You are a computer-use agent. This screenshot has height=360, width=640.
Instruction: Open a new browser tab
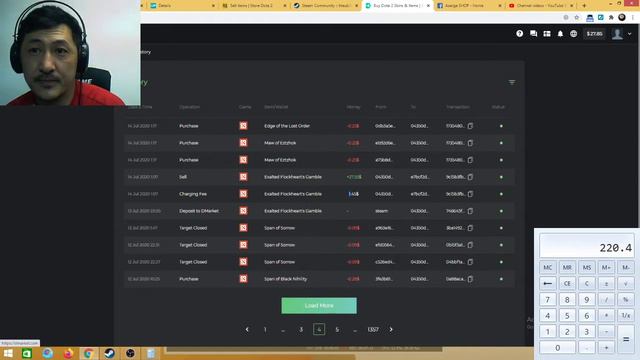[584, 6]
